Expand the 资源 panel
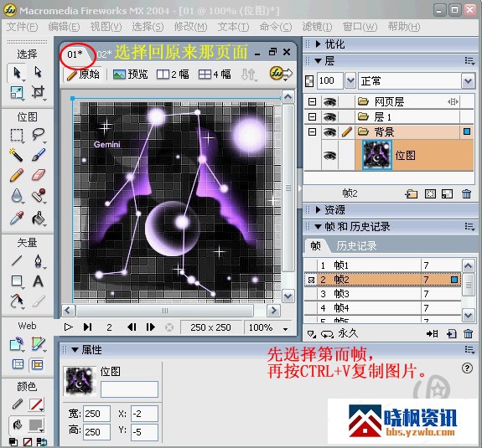The width and height of the screenshot is (482, 448). tap(319, 210)
